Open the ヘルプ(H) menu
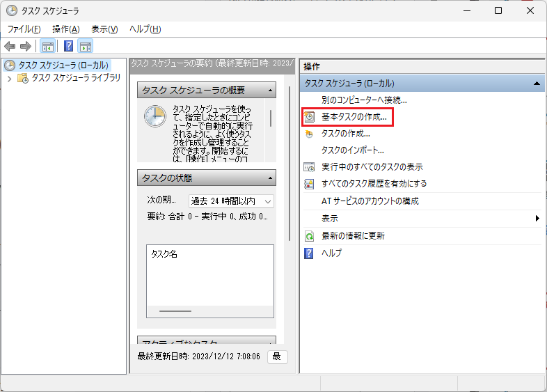The image size is (547, 392). pos(145,29)
